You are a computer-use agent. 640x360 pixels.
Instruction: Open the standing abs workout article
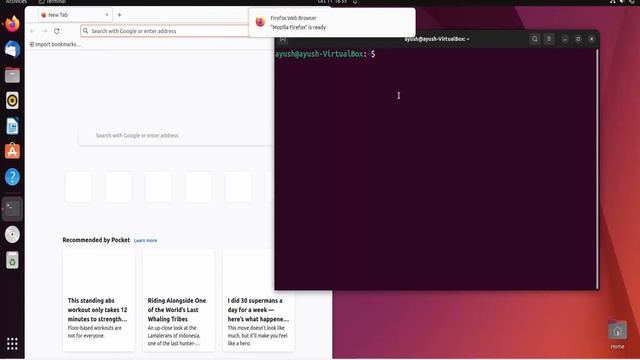click(x=98, y=301)
